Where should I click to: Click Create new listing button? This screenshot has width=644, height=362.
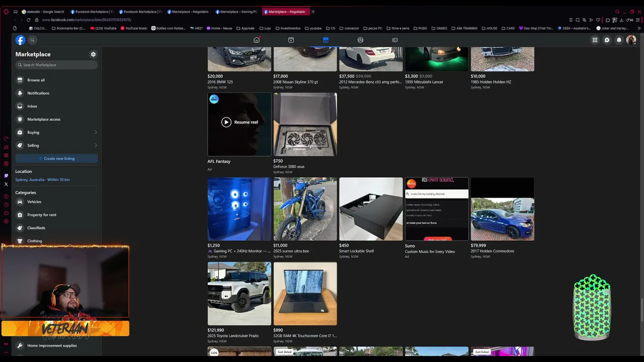(56, 158)
